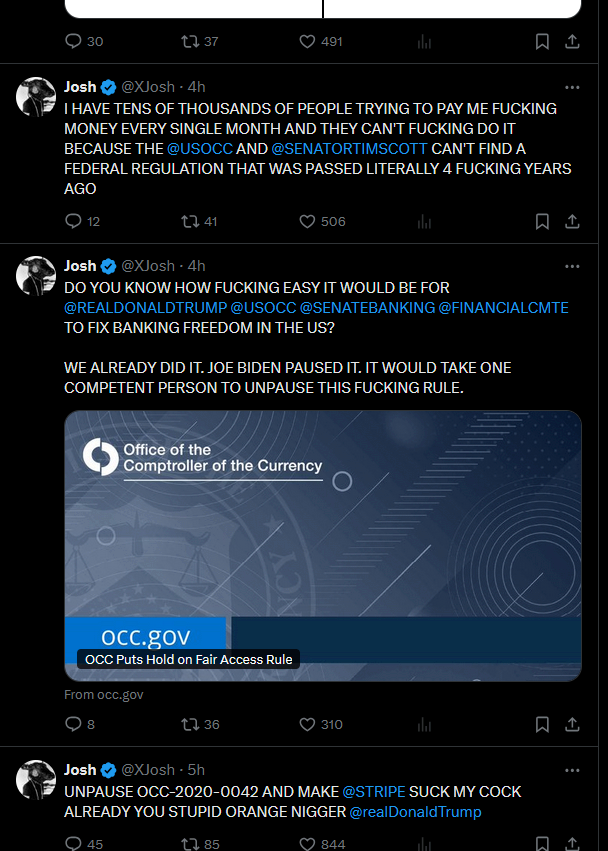This screenshot has width=608, height=851.
Task: Like the tweet with 844 likes
Action: 308,844
